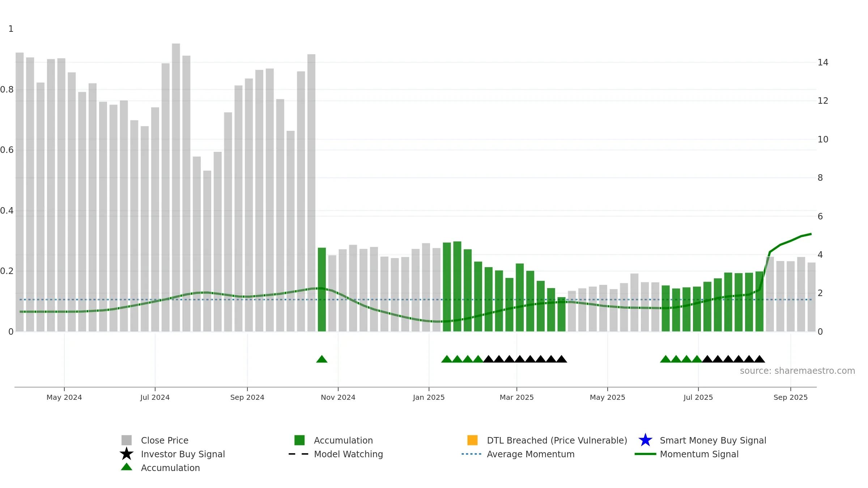This screenshot has width=868, height=488.
Task: Click the Jan 2025 axis label
Action: coord(429,398)
